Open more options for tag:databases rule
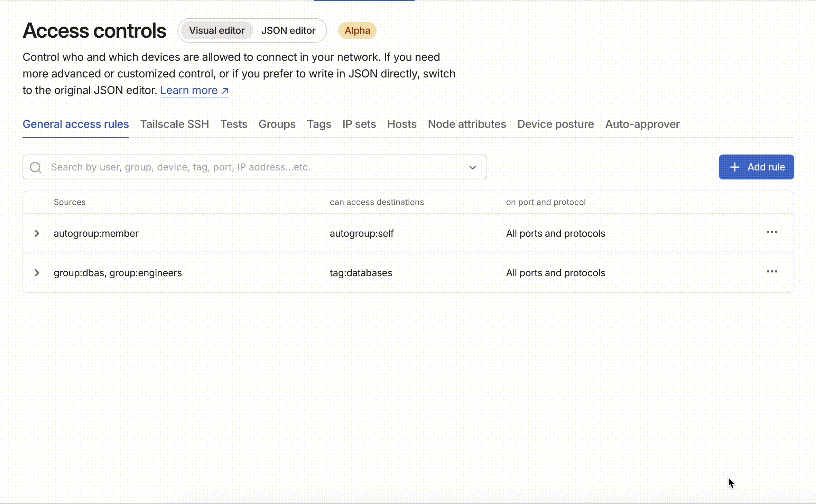 772,271
